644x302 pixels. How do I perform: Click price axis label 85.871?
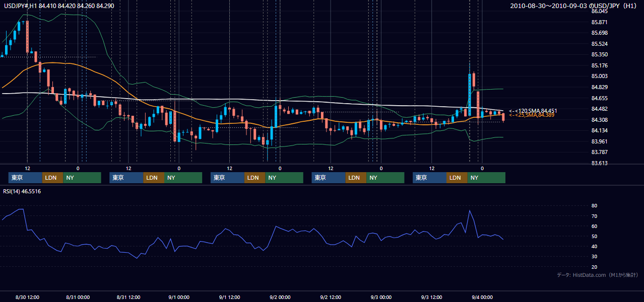pyautogui.click(x=599, y=22)
